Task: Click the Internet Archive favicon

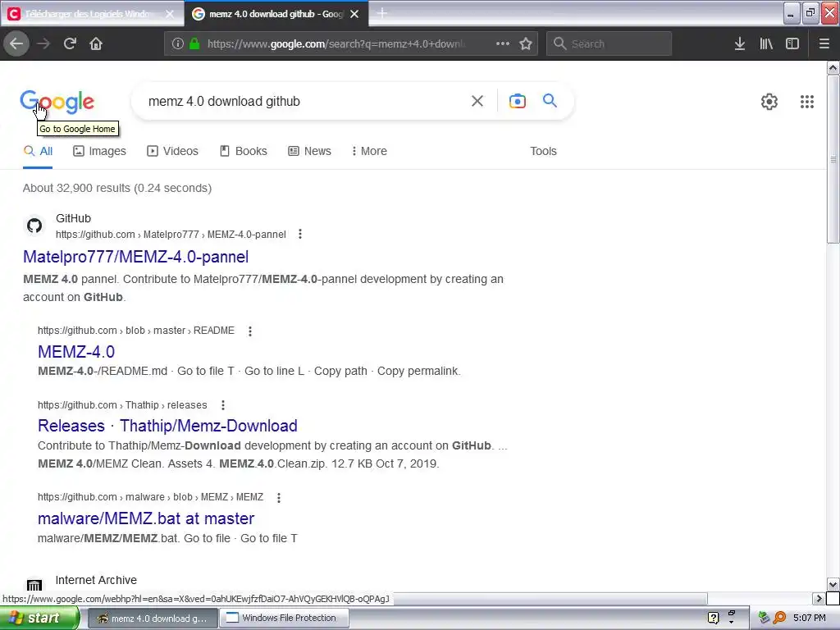Action: coord(34,585)
